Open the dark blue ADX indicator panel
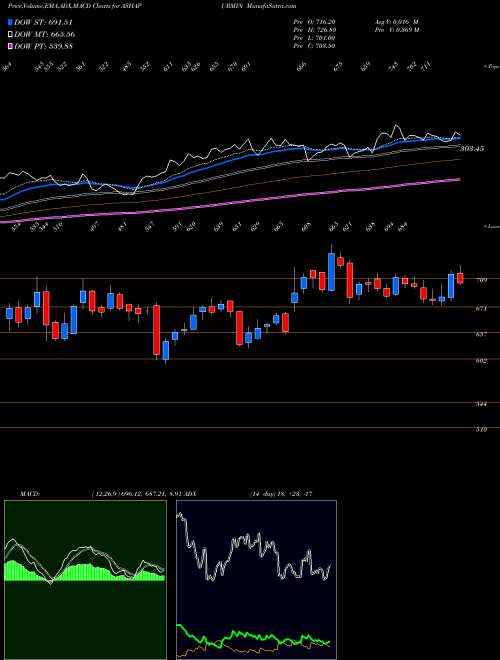The image size is (500, 660). point(256,580)
